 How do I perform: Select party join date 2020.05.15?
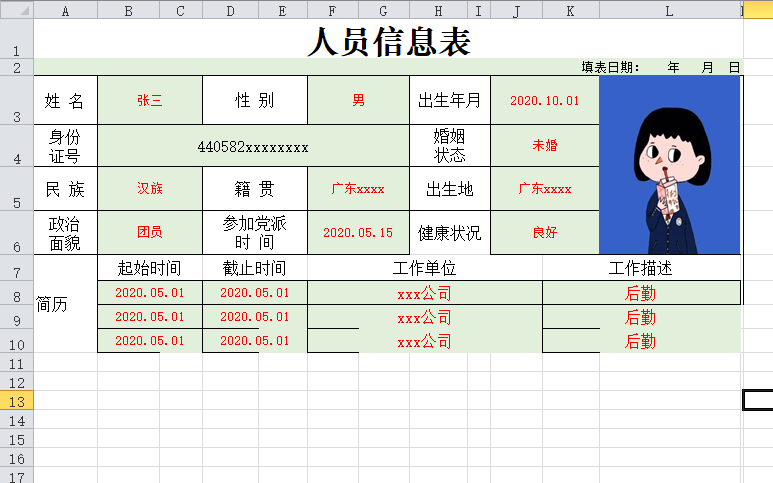pos(358,233)
